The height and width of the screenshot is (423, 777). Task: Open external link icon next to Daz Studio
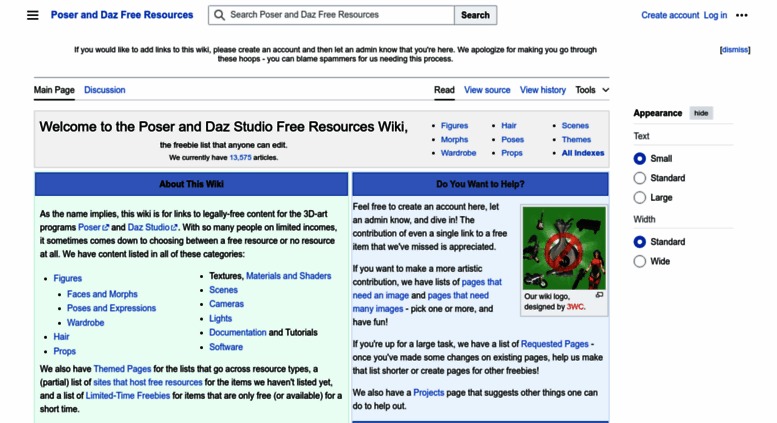tap(174, 228)
